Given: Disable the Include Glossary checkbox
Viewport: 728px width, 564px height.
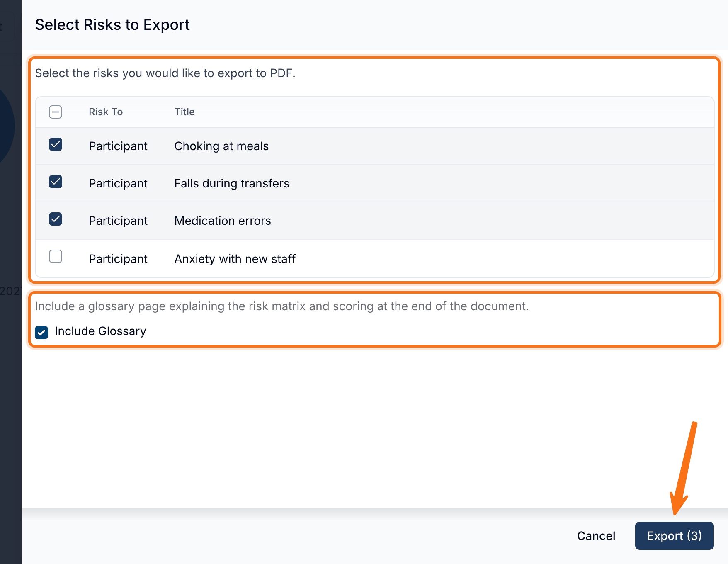Looking at the screenshot, I should 41,332.
